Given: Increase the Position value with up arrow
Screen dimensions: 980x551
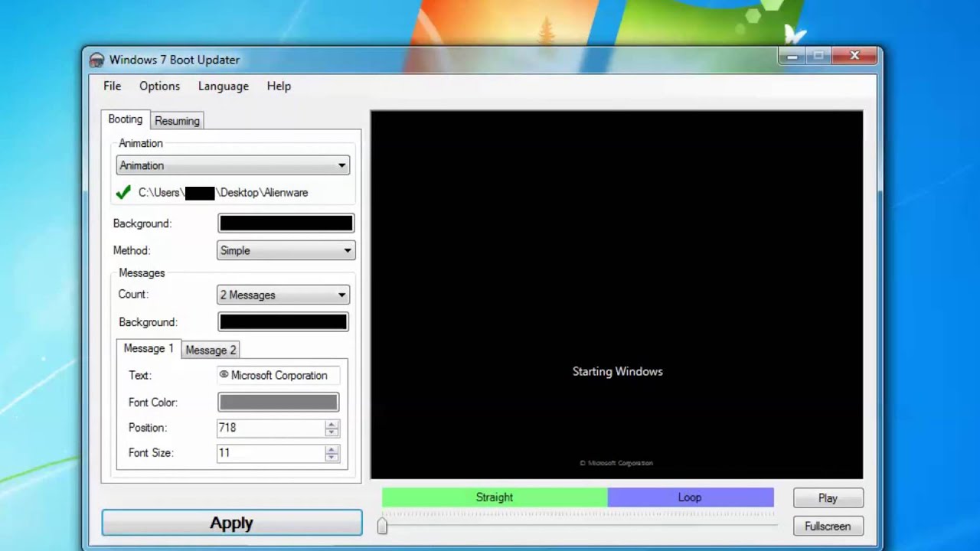Looking at the screenshot, I should (x=332, y=424).
